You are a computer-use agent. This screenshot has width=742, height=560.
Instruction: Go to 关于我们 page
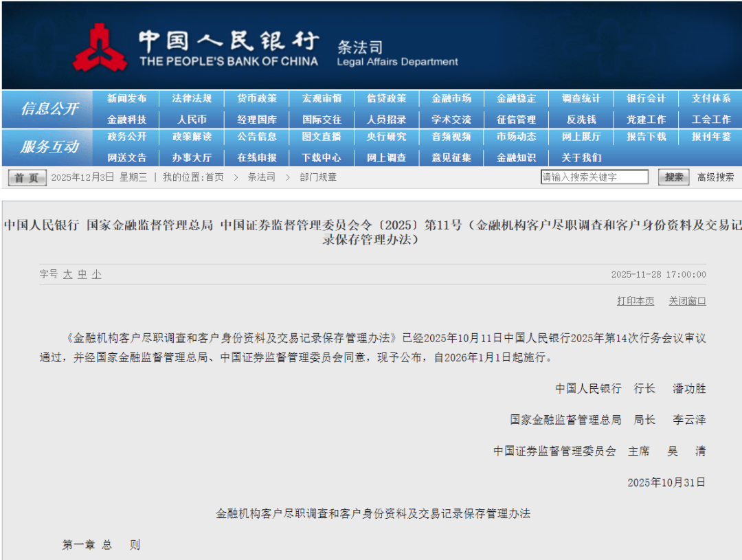pyautogui.click(x=581, y=158)
